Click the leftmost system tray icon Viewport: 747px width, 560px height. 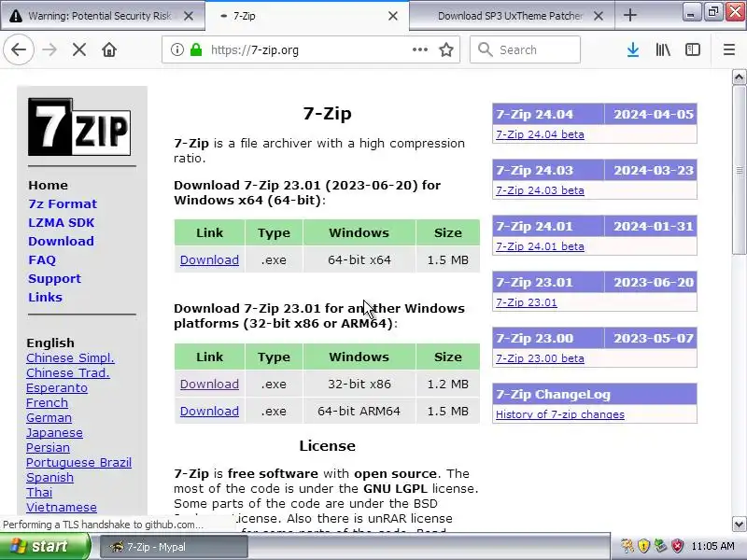coord(627,546)
